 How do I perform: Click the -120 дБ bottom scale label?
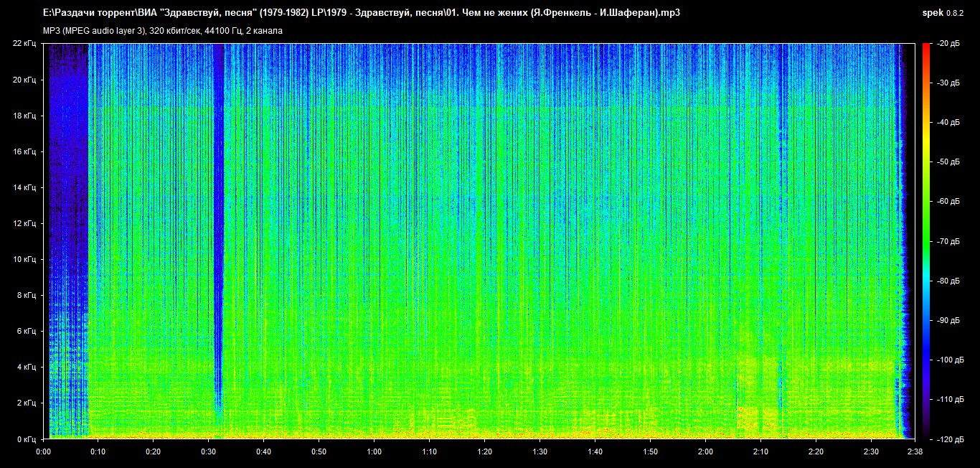click(947, 439)
